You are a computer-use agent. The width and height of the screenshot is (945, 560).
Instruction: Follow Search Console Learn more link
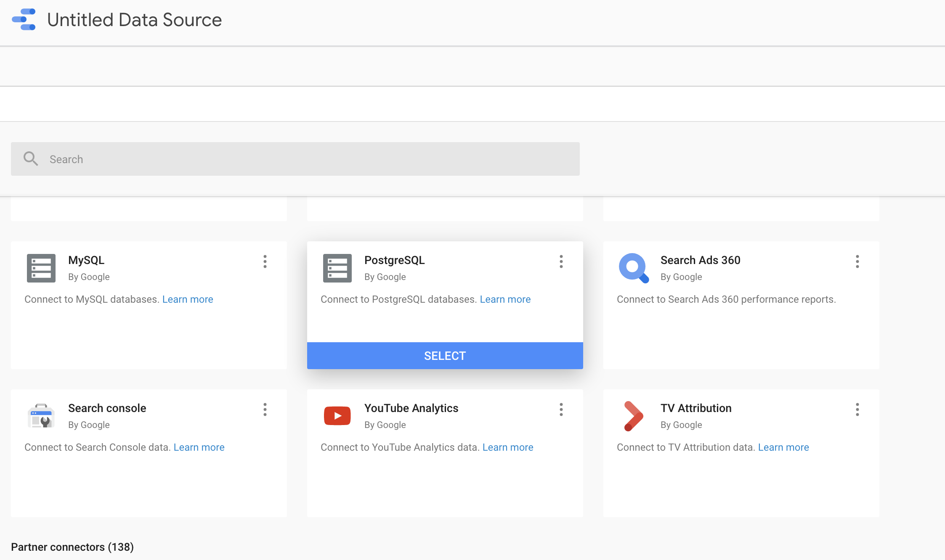tap(199, 447)
